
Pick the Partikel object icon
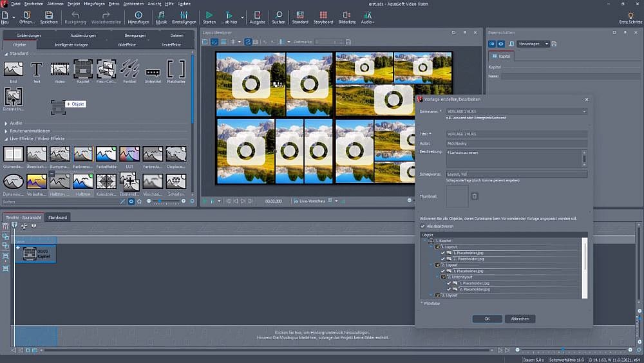coord(129,70)
